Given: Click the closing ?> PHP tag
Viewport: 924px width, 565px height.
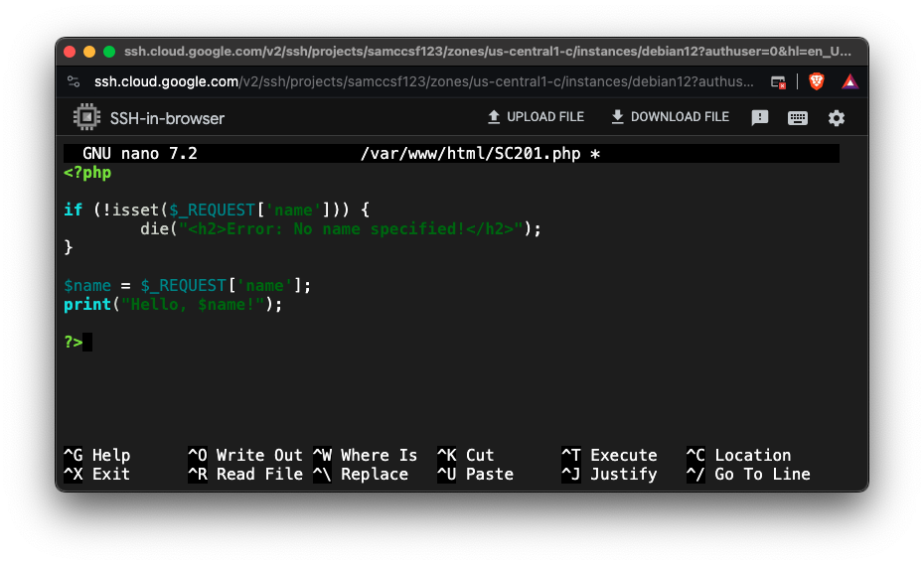Looking at the screenshot, I should [x=74, y=343].
